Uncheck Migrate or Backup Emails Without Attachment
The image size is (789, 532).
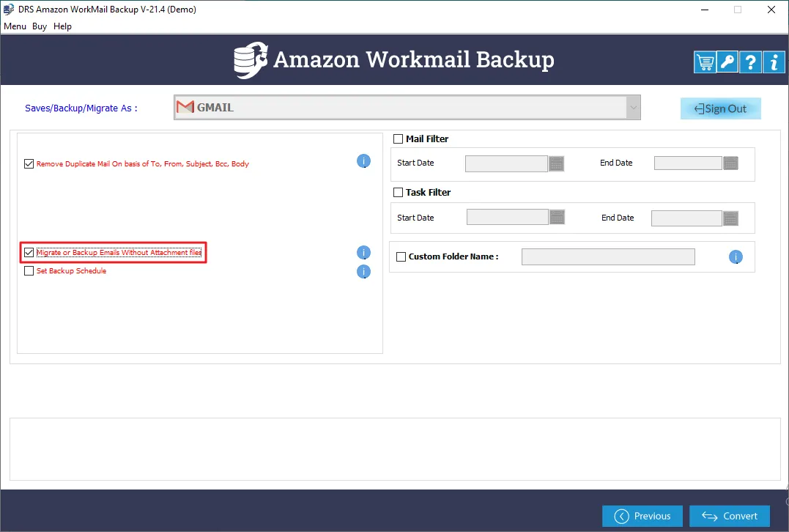pyautogui.click(x=29, y=253)
